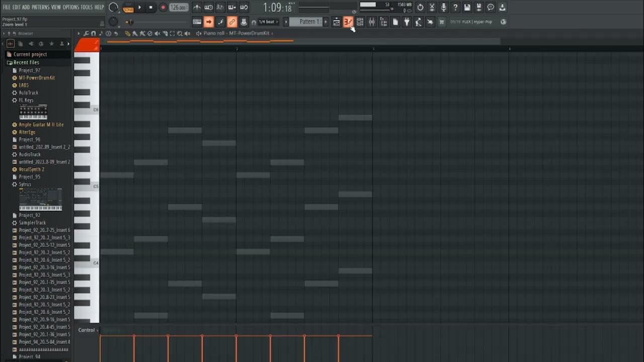Open the Playlist view icon
This screenshot has width=644, height=362.
[x=337, y=22]
